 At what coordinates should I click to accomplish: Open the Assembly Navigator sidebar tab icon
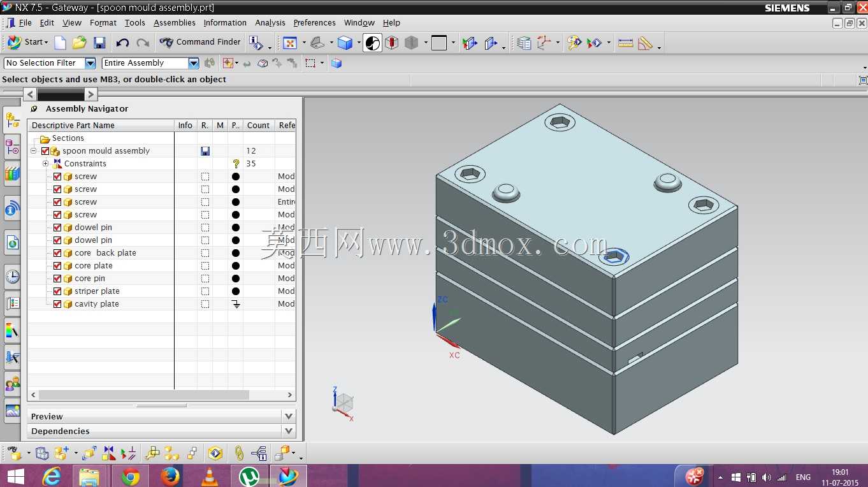[12, 119]
